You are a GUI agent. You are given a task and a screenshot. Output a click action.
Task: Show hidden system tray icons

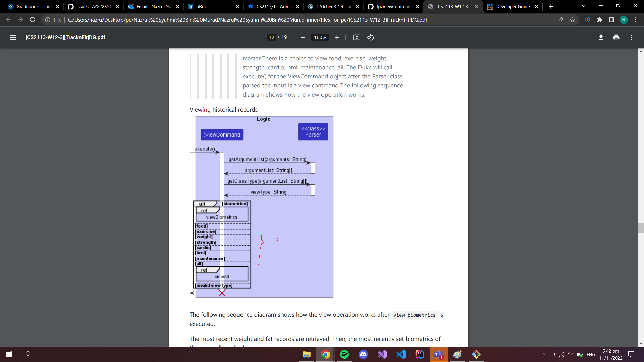pos(543,354)
